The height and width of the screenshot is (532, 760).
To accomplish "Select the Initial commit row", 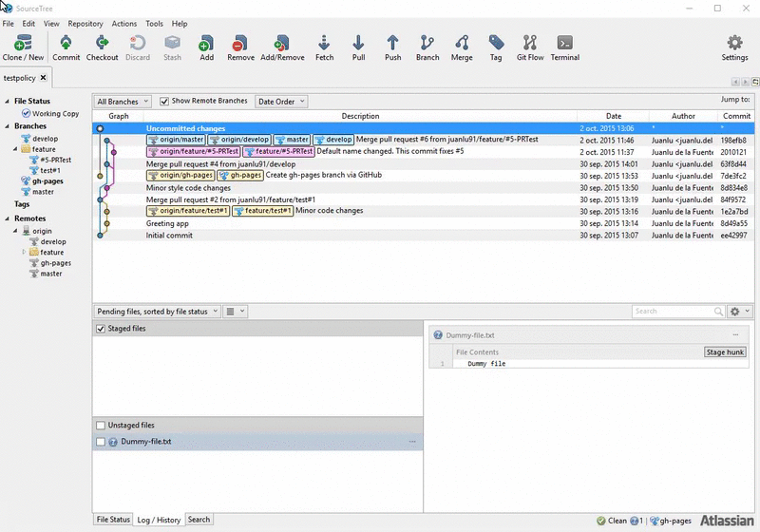I will tap(423, 236).
